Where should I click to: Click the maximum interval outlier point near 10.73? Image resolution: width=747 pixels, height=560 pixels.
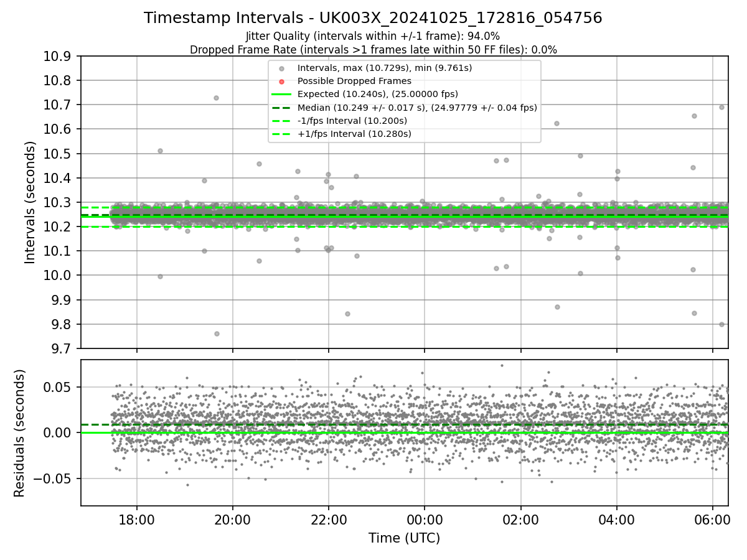(x=216, y=98)
